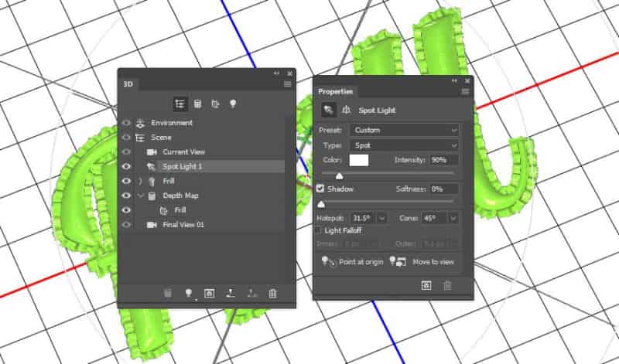Toggle visibility of Scene
Image resolution: width=619 pixels, height=364 pixels.
(126, 138)
